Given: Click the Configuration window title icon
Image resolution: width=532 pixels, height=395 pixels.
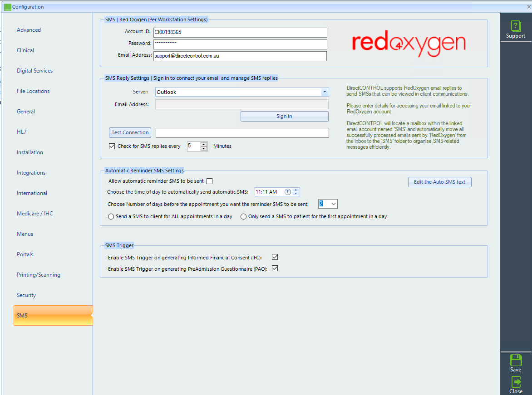Looking at the screenshot, I should click(x=7, y=7).
